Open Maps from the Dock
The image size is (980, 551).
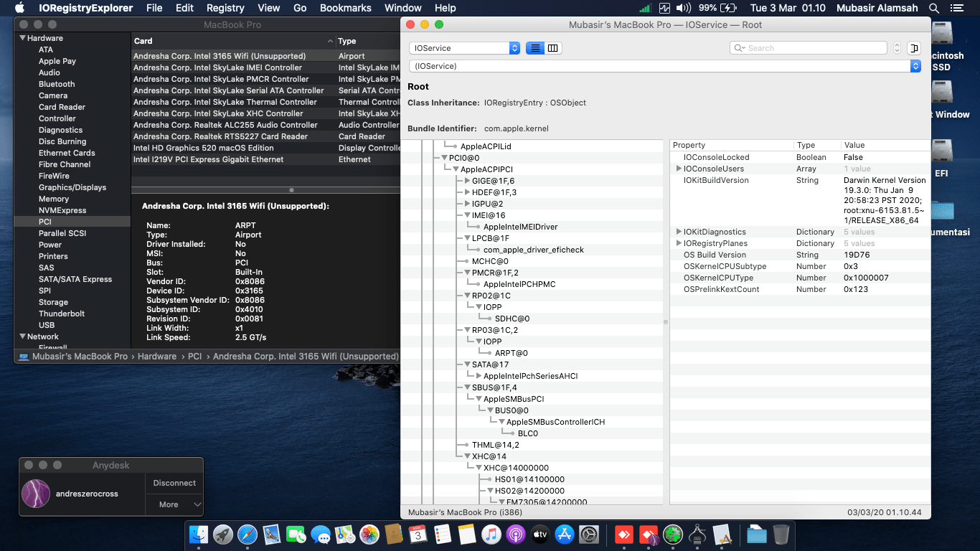pyautogui.click(x=345, y=534)
